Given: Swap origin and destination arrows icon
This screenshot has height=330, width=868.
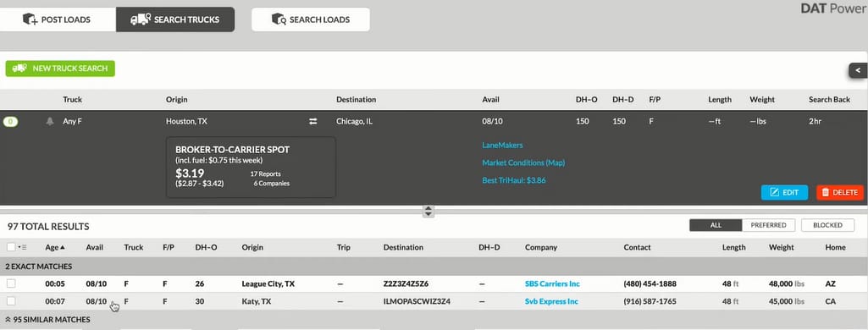Looking at the screenshot, I should (312, 121).
